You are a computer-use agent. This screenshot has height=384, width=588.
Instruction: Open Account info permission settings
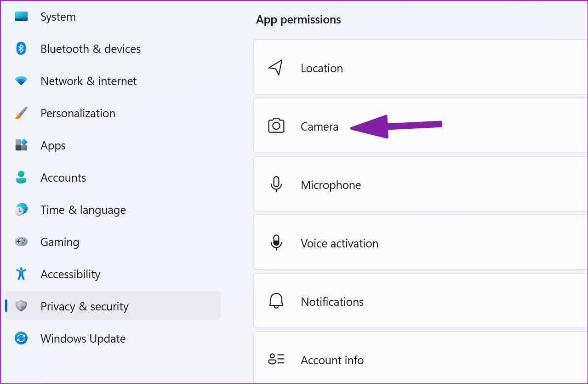420,358
